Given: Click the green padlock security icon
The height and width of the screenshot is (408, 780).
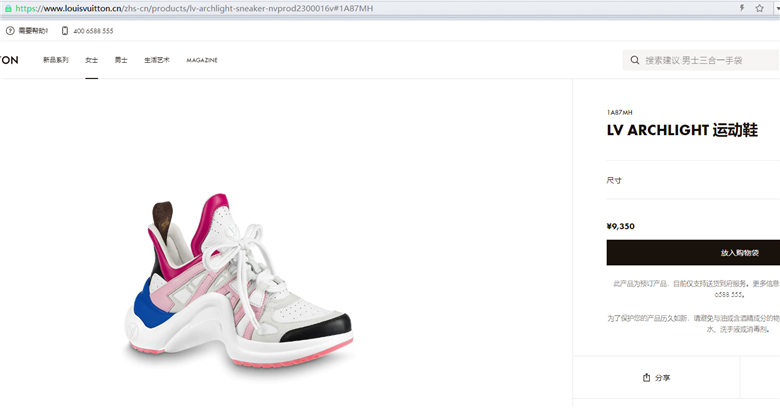Looking at the screenshot, I should click(x=8, y=8).
